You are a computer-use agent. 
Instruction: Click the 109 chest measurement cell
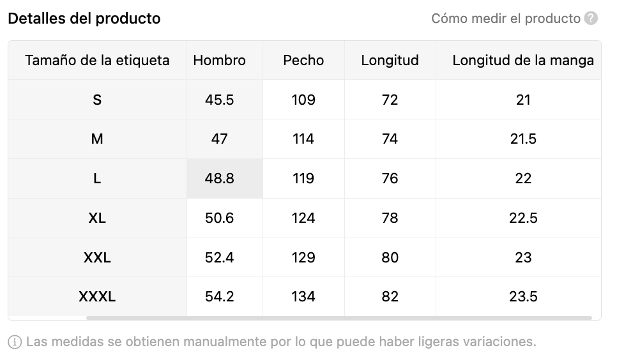click(303, 100)
